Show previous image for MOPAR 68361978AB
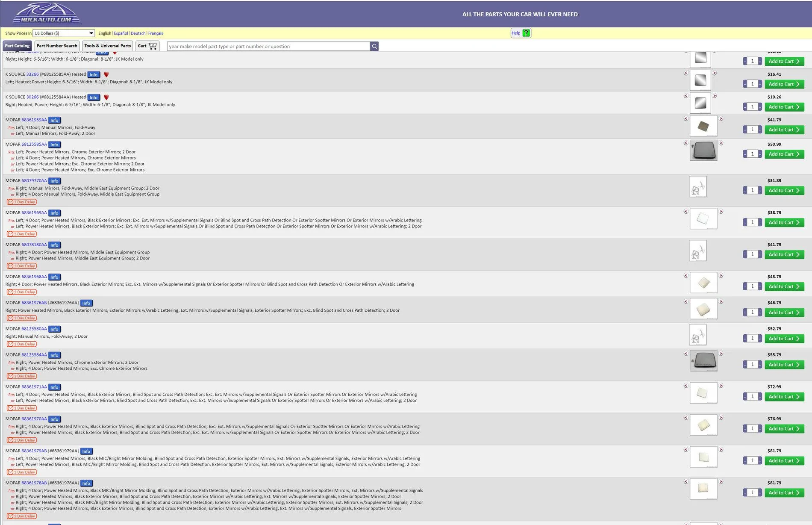The height and width of the screenshot is (525, 812). pos(686,482)
